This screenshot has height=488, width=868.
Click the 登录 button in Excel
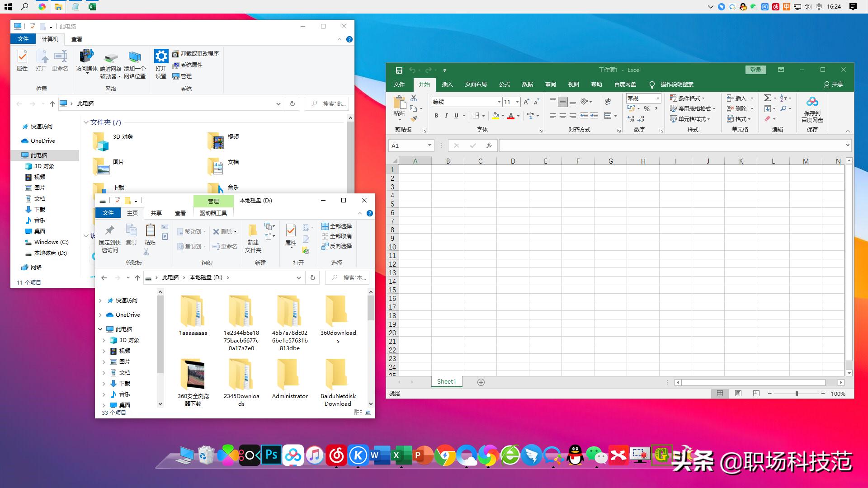(x=755, y=70)
